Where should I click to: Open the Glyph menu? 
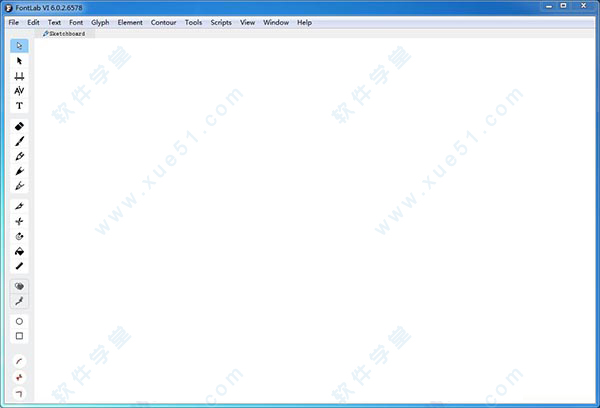click(100, 22)
